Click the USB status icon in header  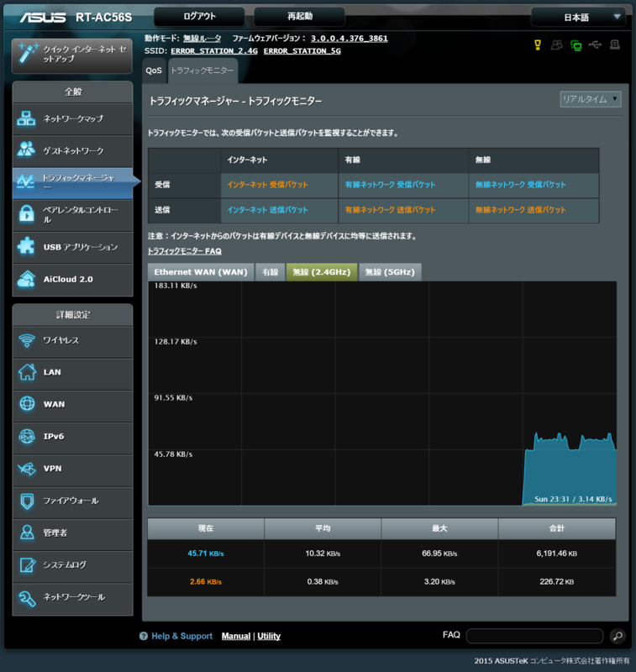(x=596, y=45)
